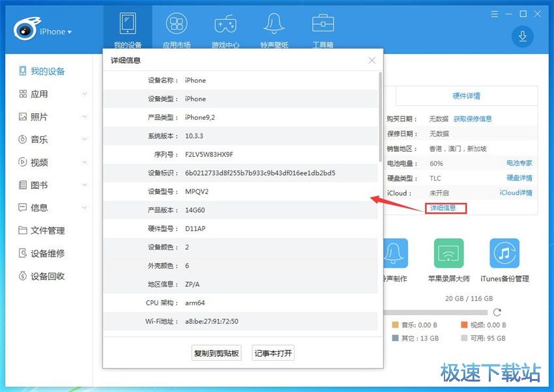
Task: Open the hamburger menu in title bar
Action: 495,14
